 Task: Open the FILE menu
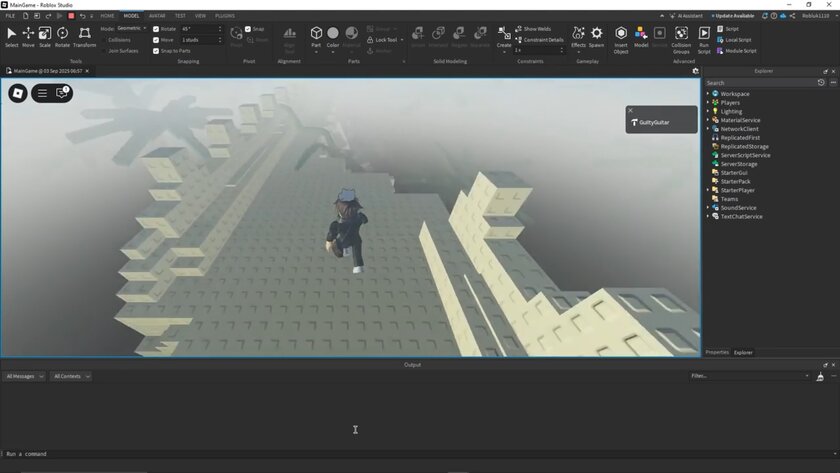[x=10, y=16]
